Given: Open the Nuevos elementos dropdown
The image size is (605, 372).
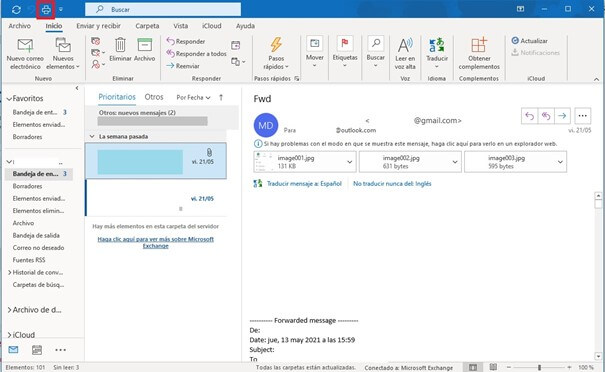Looking at the screenshot, I should pyautogui.click(x=63, y=54).
